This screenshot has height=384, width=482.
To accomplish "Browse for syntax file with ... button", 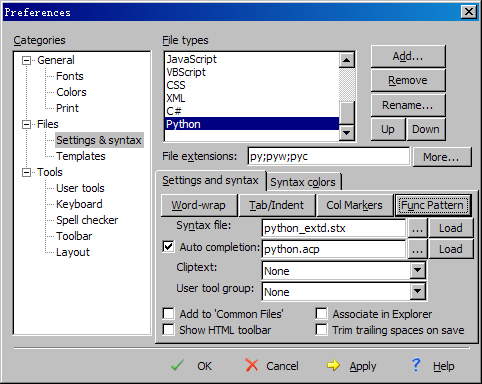I will pos(417,228).
